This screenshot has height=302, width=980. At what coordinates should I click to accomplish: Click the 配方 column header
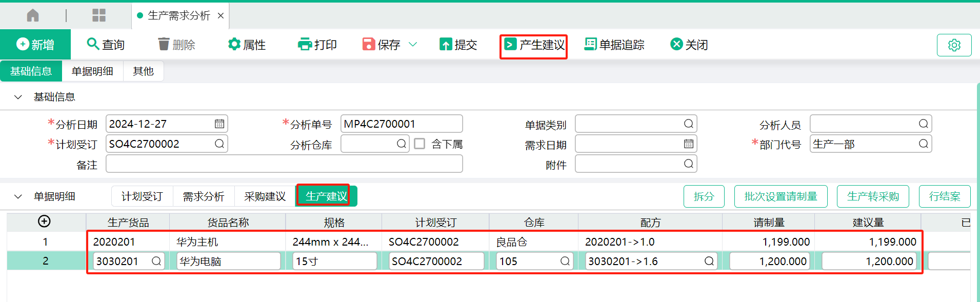pyautogui.click(x=650, y=223)
